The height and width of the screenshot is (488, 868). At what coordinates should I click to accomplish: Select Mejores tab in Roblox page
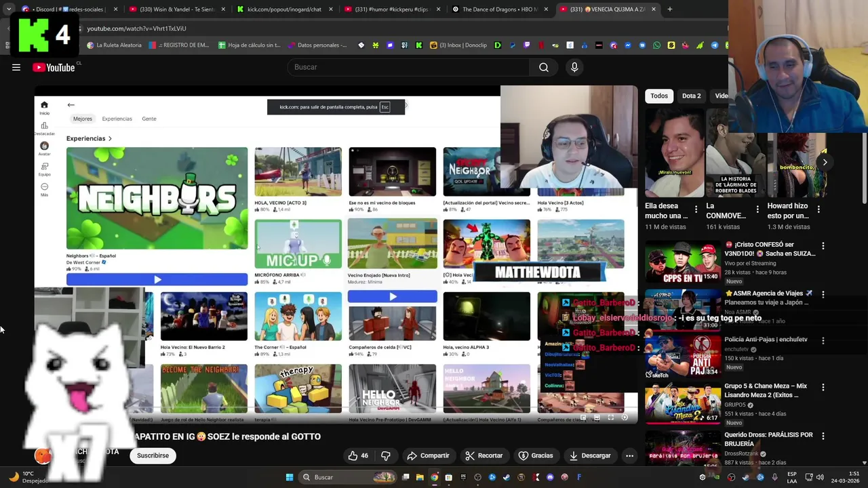click(83, 119)
